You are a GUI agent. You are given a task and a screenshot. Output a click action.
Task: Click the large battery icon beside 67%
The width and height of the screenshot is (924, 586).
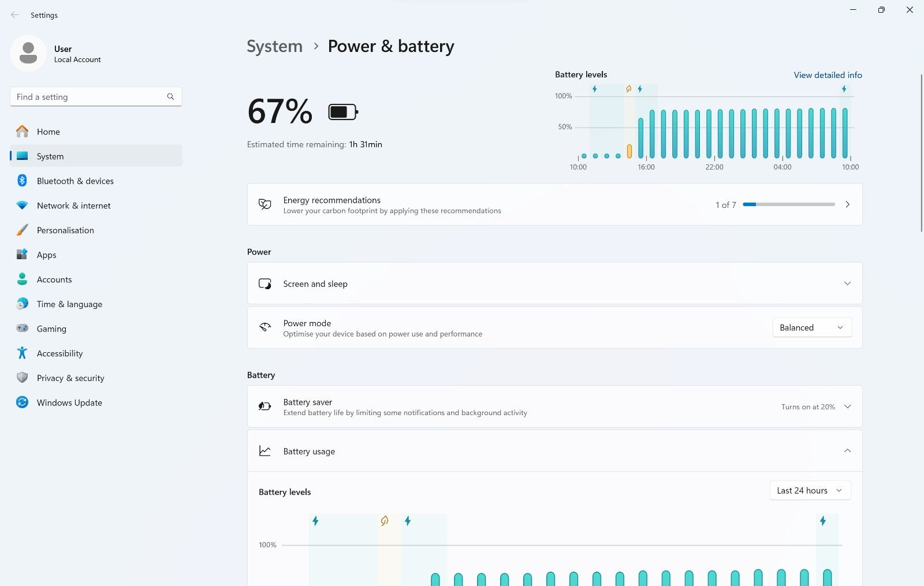[344, 112]
